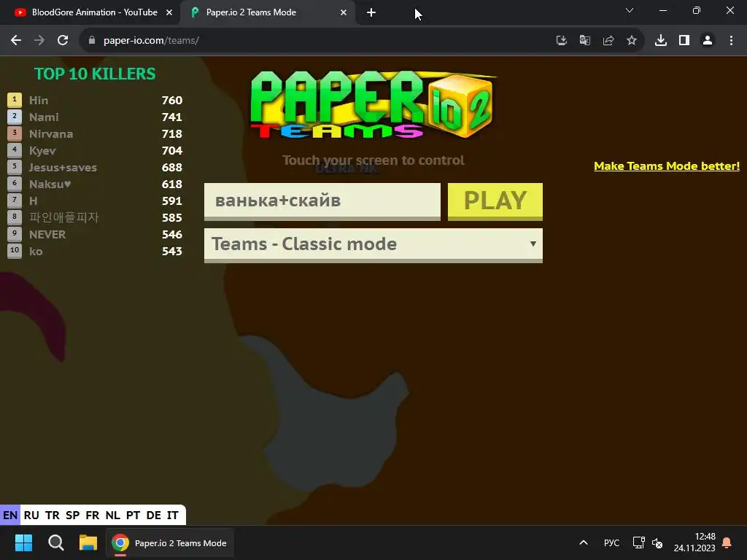Click the rank 10 badge

pos(15,251)
